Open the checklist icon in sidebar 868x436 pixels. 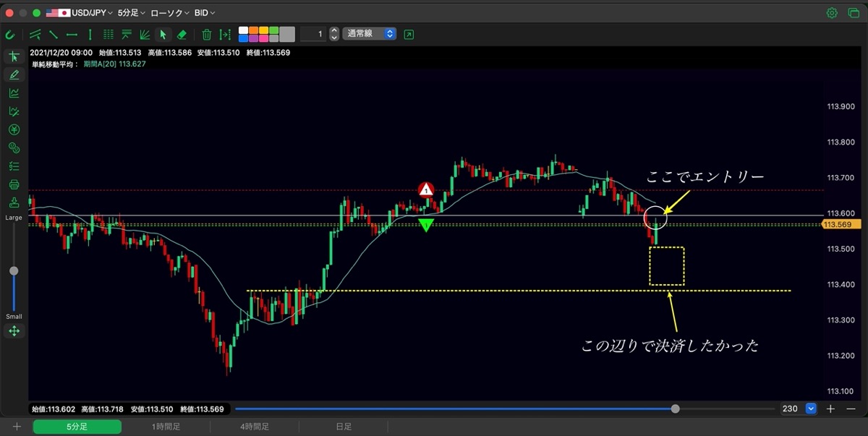pos(14,166)
